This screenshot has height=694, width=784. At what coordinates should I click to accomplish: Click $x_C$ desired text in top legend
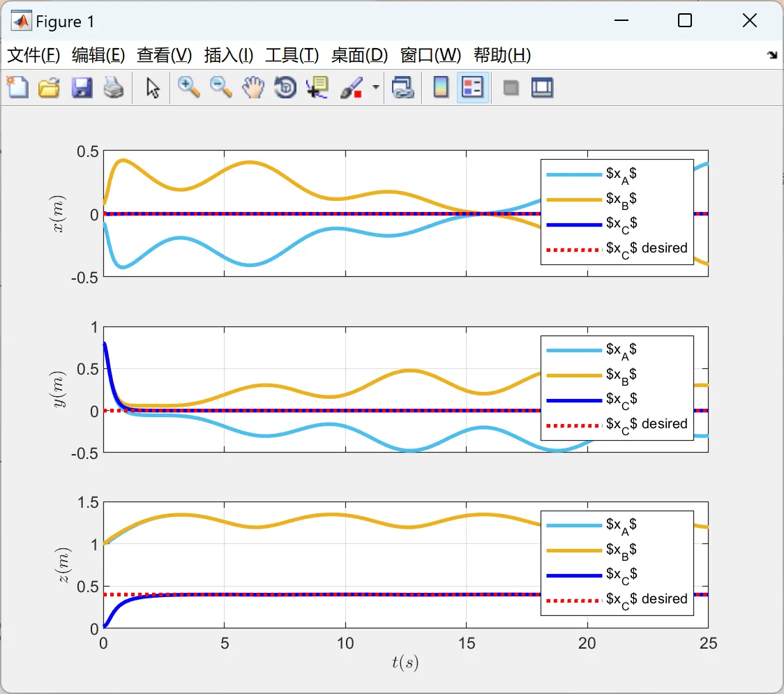[x=647, y=248]
